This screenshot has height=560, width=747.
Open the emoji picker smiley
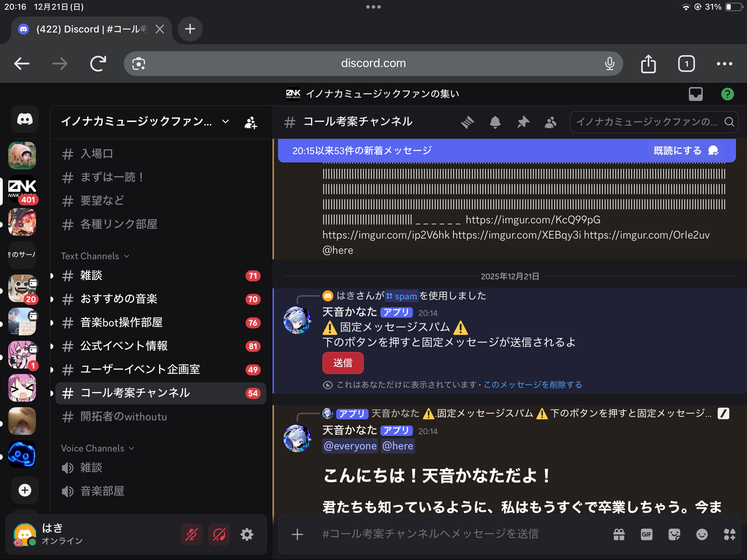coord(702,534)
